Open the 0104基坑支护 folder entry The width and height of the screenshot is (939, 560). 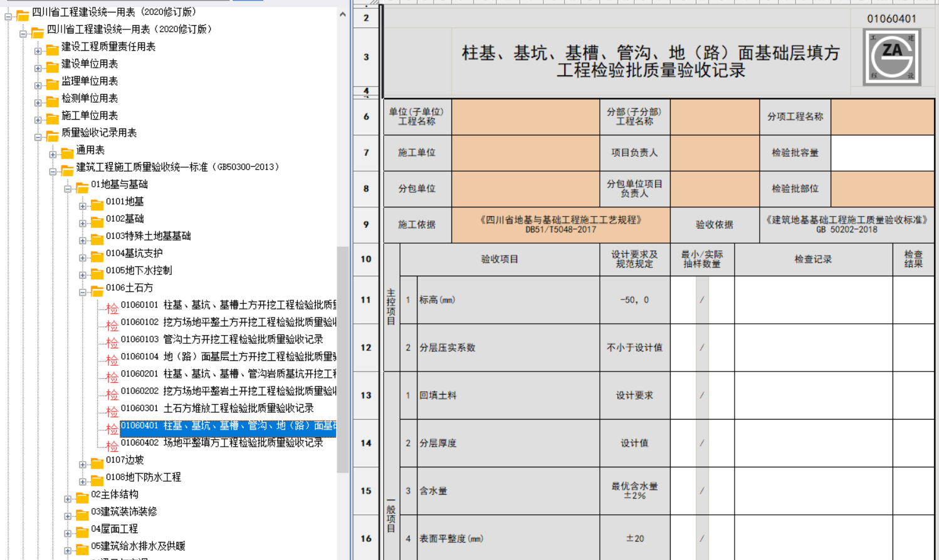click(134, 253)
